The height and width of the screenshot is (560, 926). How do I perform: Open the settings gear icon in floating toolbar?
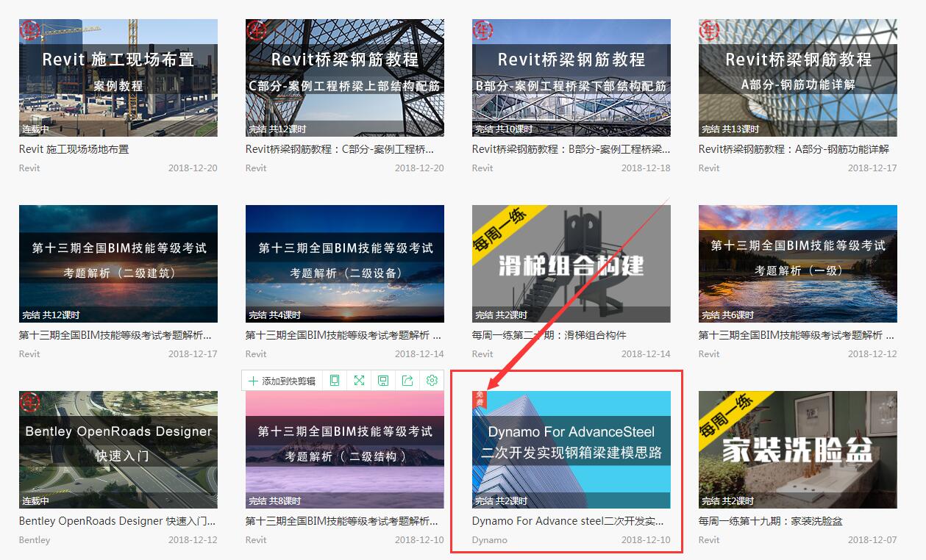coord(432,381)
